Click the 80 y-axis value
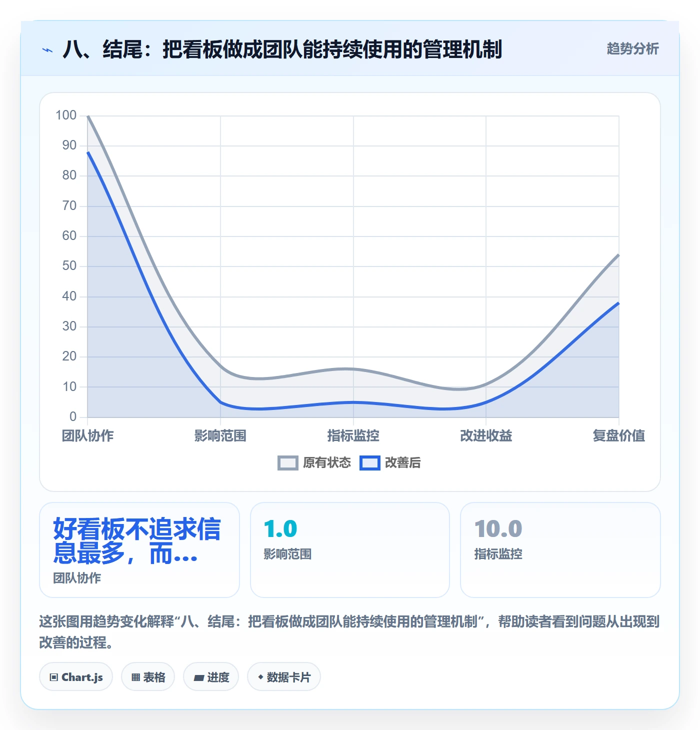 (69, 175)
